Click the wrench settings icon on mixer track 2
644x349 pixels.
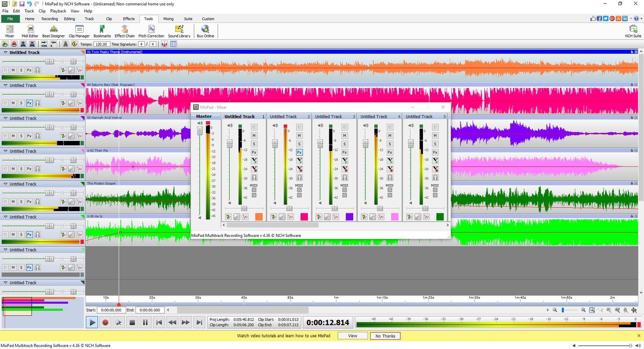pyautogui.click(x=282, y=217)
